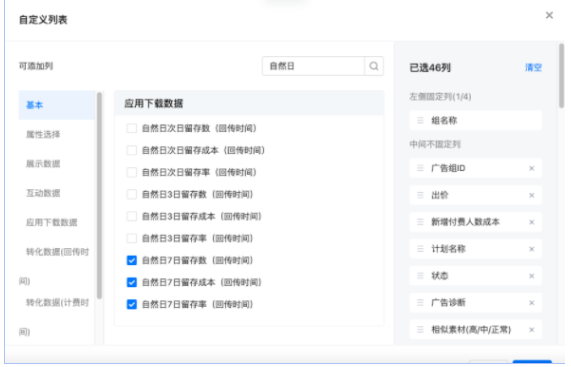Click the 应用下载数据 section header
Image resolution: width=571 pixels, height=367 pixels.
coord(249,103)
